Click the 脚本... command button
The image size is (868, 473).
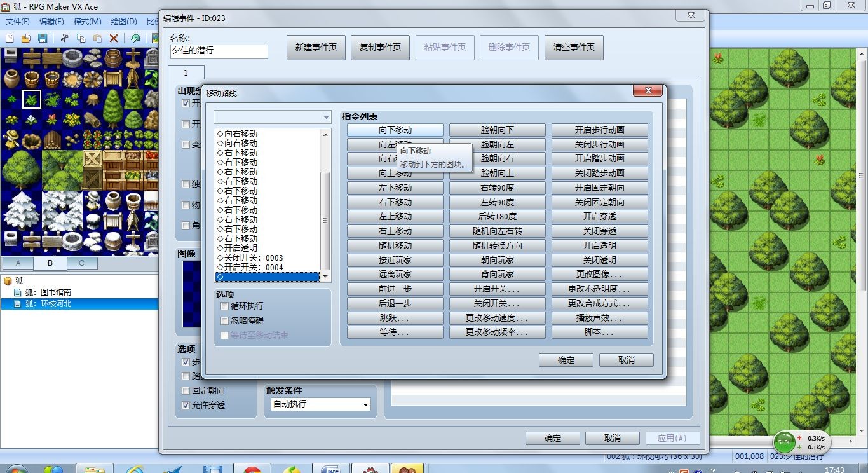click(599, 332)
